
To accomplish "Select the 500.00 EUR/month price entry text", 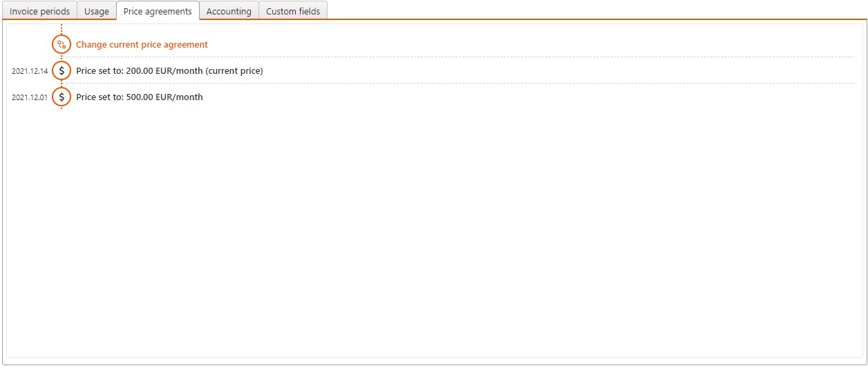I will pyautogui.click(x=140, y=97).
